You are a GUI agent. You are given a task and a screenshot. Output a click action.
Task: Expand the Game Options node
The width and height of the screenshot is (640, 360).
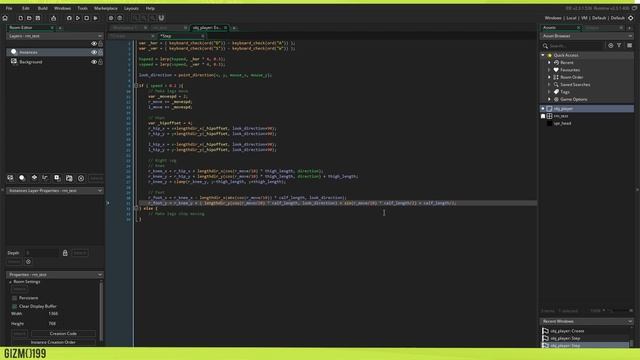549,99
